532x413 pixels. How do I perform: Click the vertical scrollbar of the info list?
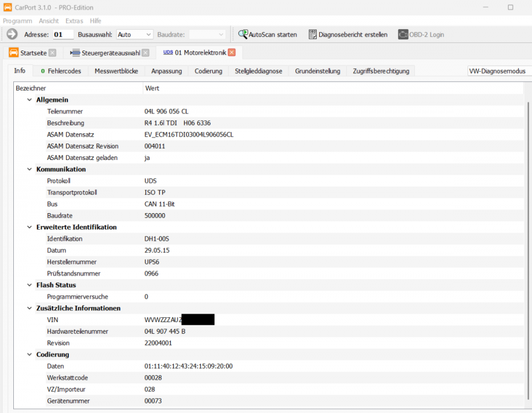527,239
